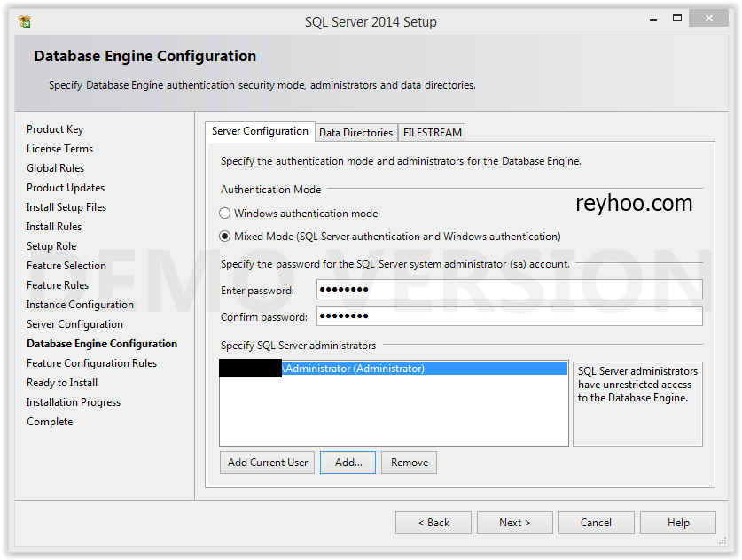
Task: Click Product Key step in sidebar
Action: point(55,129)
